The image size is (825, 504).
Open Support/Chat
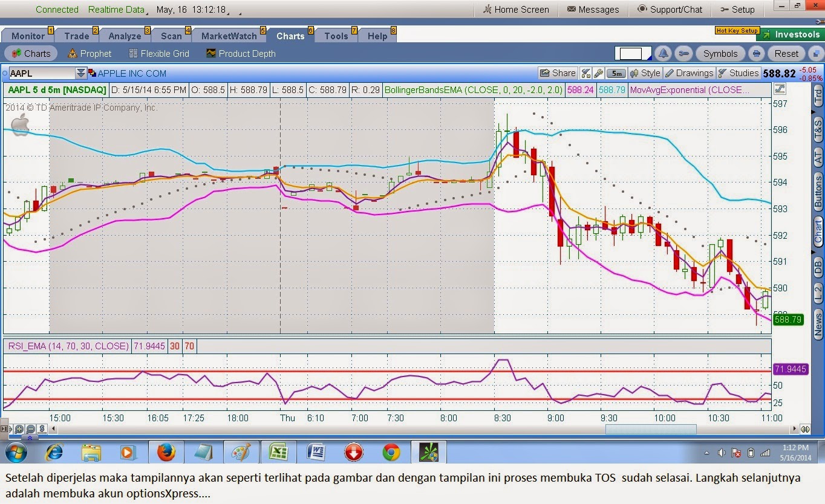coord(670,10)
